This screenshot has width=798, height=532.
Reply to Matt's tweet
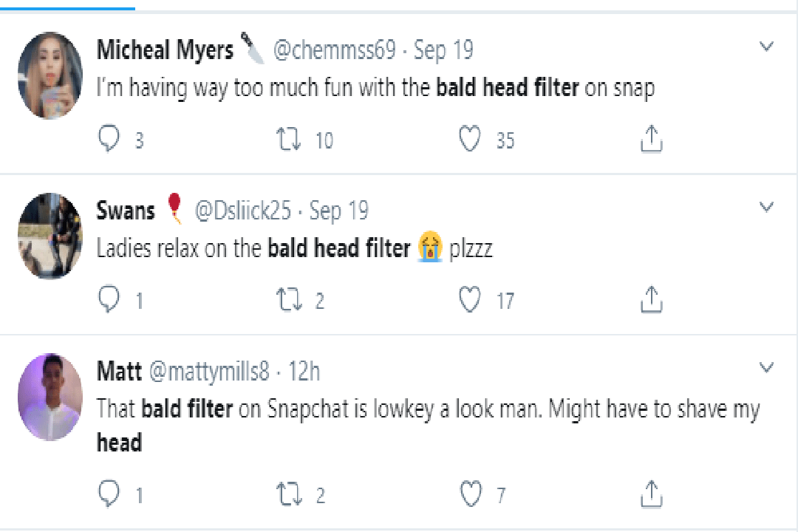tap(109, 494)
